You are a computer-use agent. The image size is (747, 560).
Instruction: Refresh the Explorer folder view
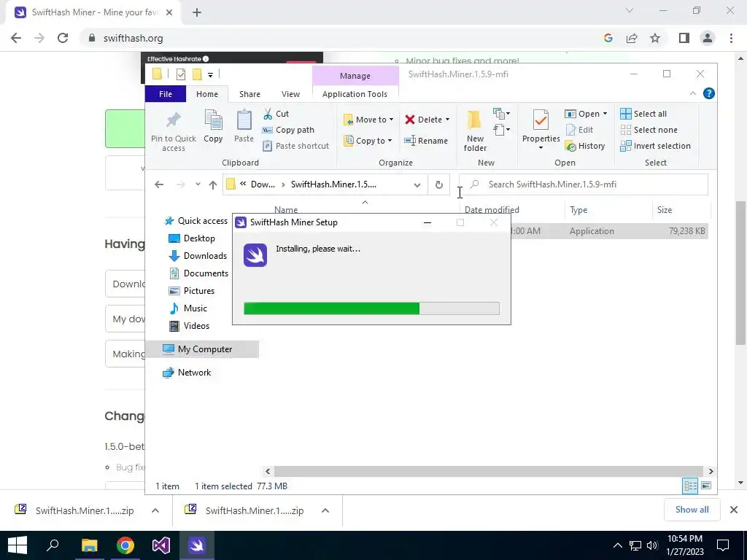tap(438, 184)
